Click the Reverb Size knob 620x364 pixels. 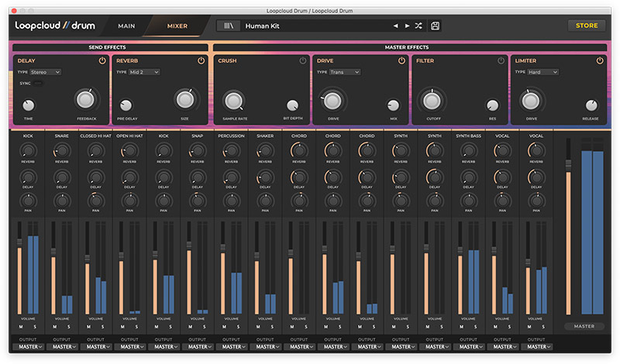tap(185, 100)
